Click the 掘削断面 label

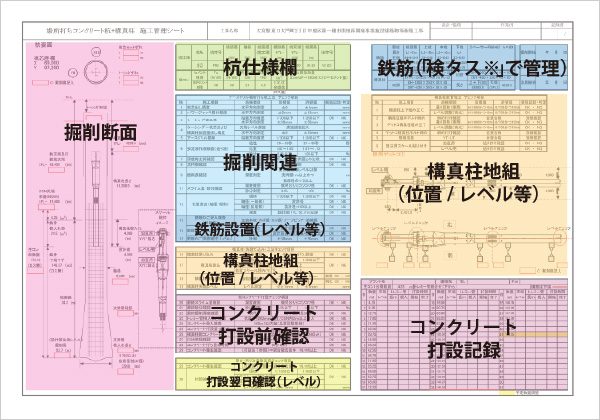[x=101, y=133]
